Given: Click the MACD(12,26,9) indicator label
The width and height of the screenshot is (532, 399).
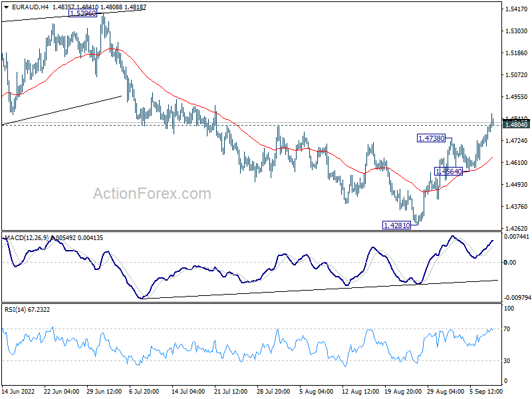Looking at the screenshot, I should pyautogui.click(x=27, y=238).
